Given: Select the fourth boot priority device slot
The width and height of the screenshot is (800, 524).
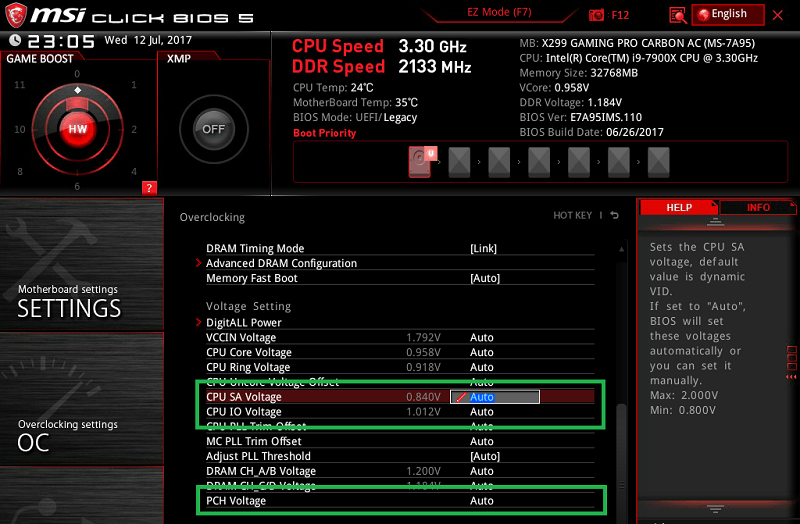Looking at the screenshot, I should [539, 162].
